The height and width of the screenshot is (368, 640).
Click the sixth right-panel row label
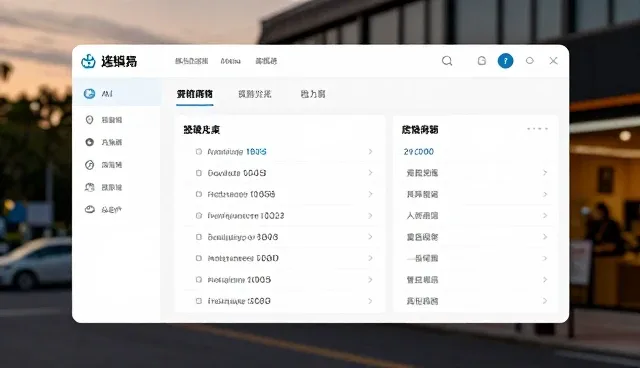tap(422, 279)
